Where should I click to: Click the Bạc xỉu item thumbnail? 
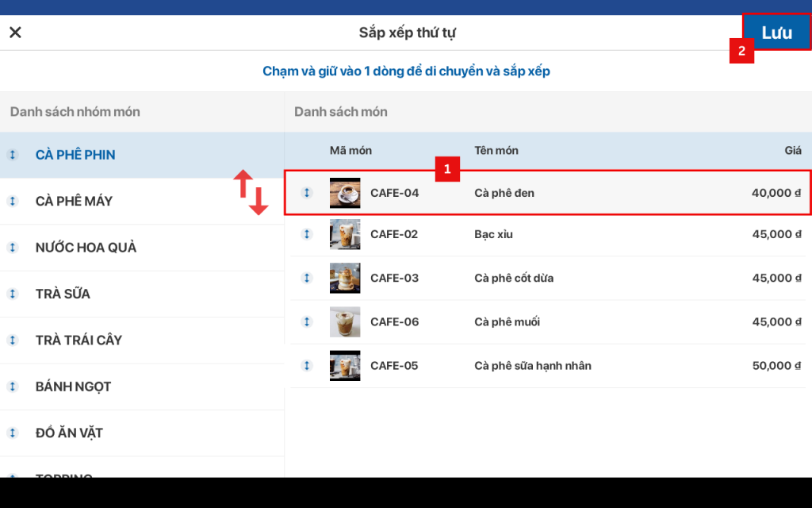pos(345,234)
